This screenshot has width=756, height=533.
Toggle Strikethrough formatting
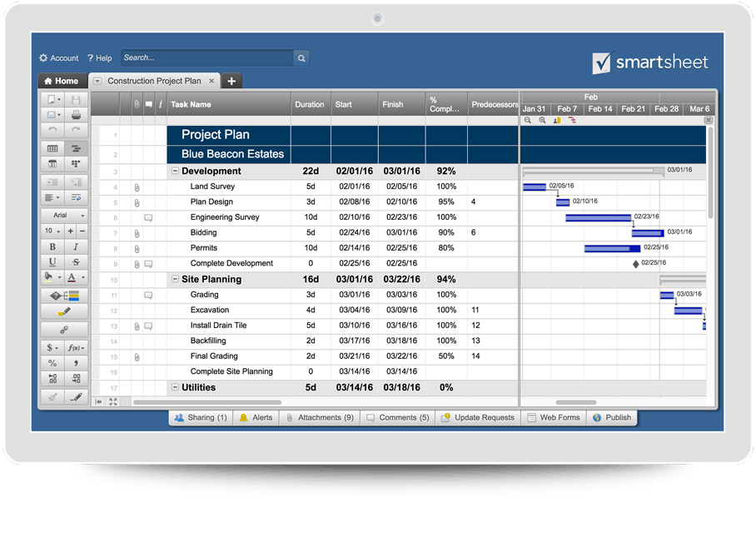(76, 262)
